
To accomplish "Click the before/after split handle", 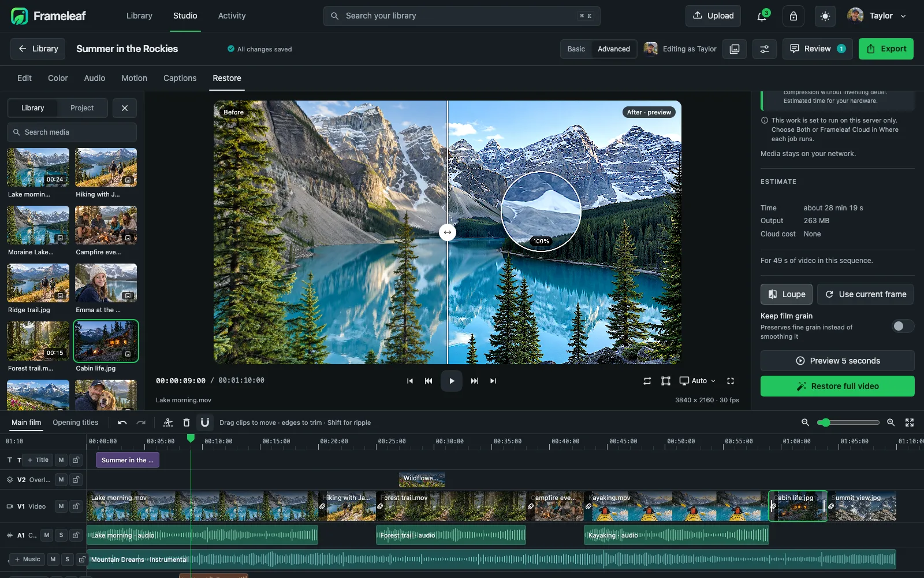I will point(448,232).
